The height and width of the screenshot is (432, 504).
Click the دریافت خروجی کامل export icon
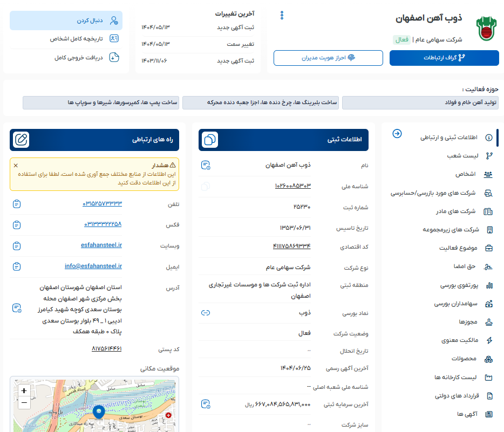point(113,57)
